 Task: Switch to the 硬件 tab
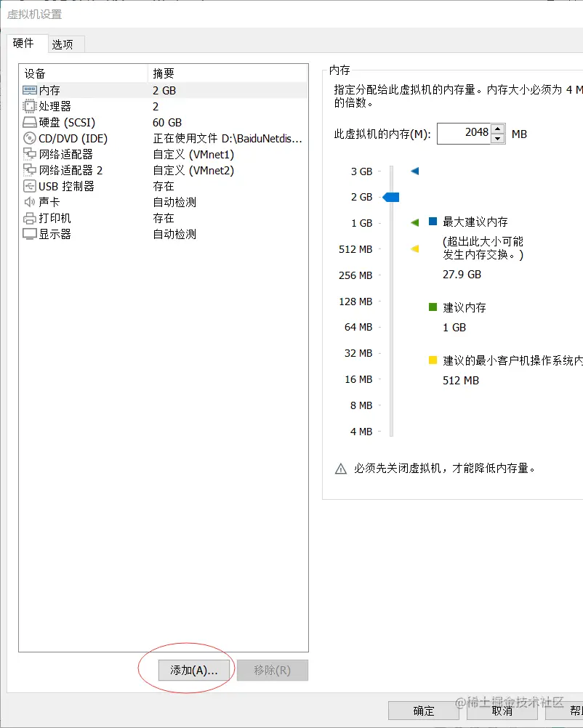pyautogui.click(x=28, y=43)
